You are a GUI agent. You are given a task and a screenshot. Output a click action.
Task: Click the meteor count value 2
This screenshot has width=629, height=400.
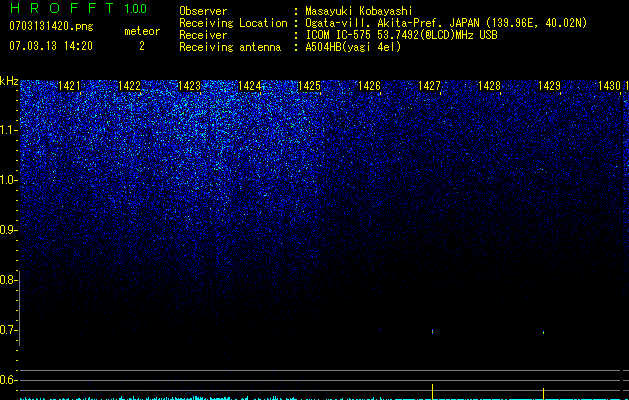coord(142,46)
